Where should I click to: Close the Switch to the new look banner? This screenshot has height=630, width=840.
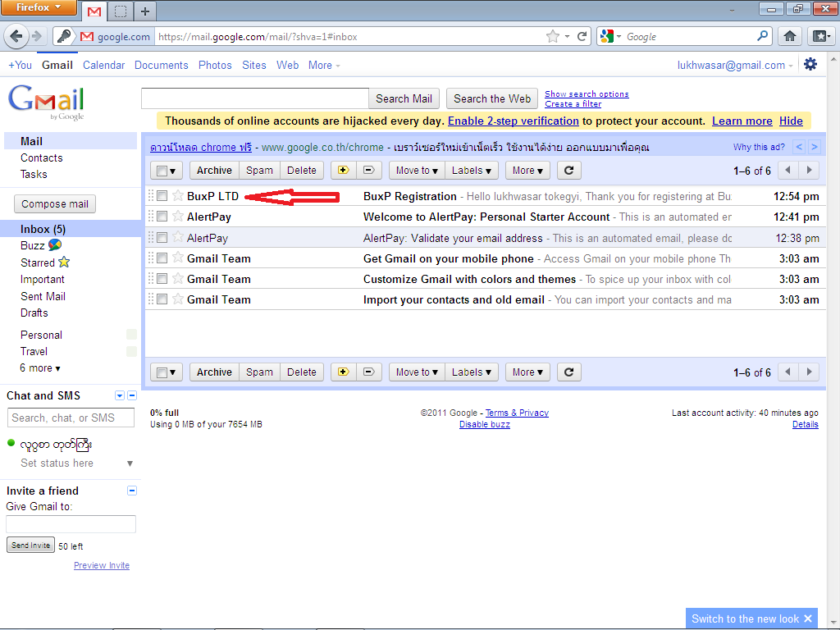coord(808,619)
